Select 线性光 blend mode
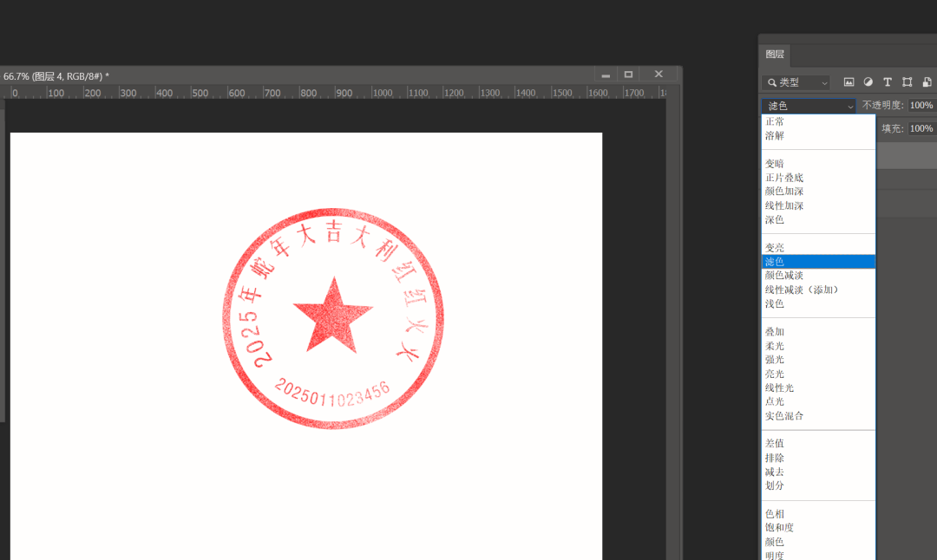This screenshot has width=937, height=560. tap(818, 387)
